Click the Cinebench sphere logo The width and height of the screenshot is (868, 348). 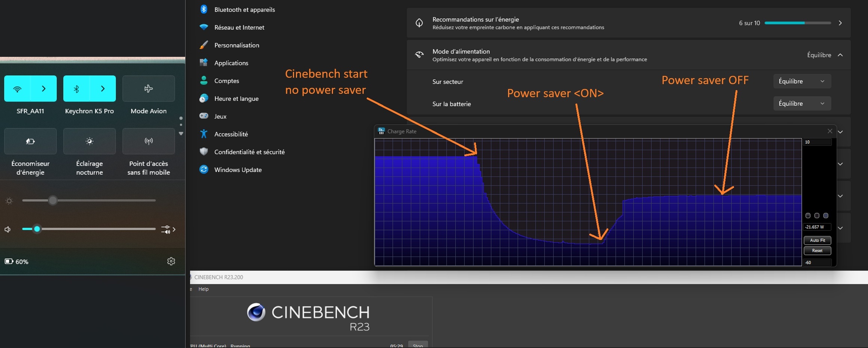coord(256,312)
